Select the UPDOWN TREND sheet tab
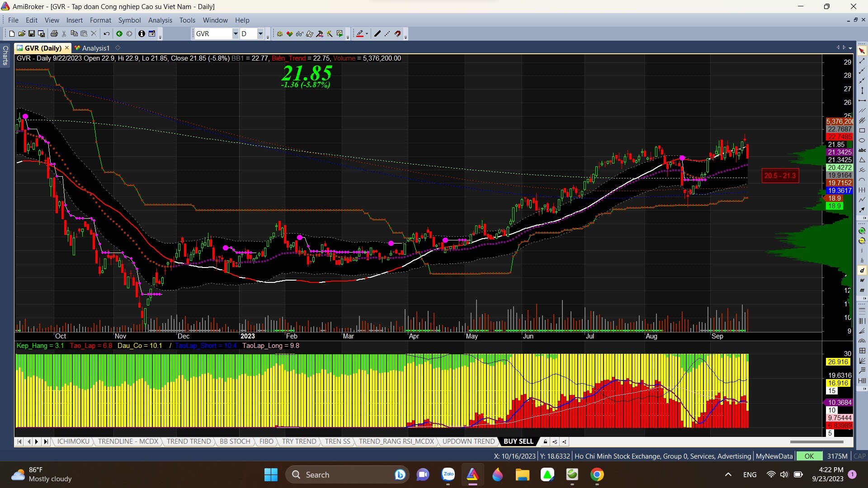Screen dimensions: 868x488 468,441
